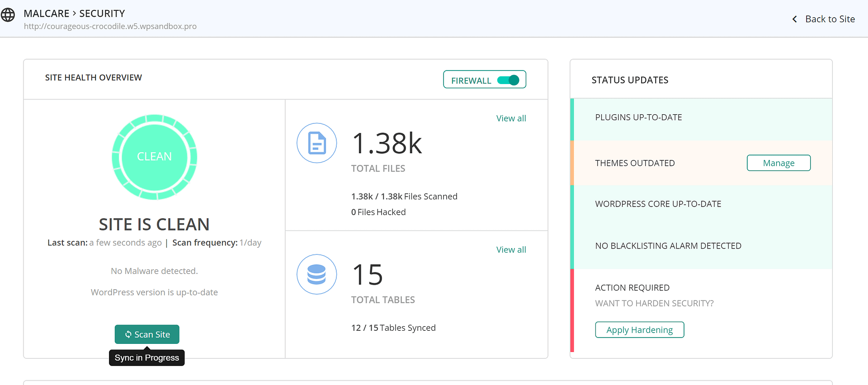Screen dimensions: 868x385
Task: Click NO BLACKLISTING ALARM DETECTED status
Action: click(x=668, y=246)
